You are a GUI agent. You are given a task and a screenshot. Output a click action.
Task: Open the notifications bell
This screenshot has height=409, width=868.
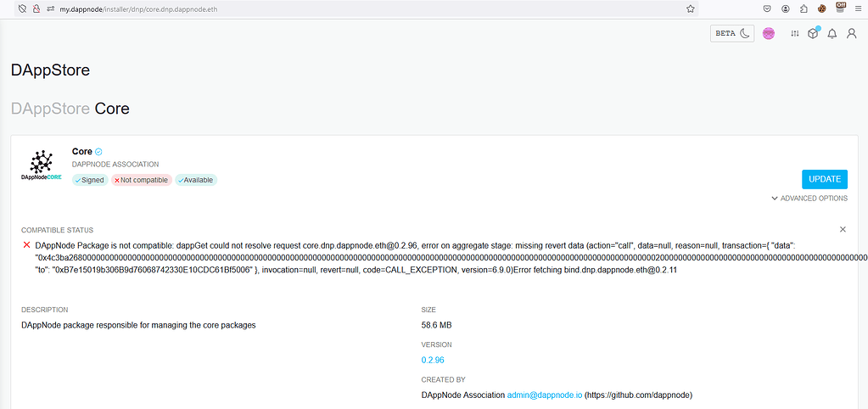click(x=832, y=33)
